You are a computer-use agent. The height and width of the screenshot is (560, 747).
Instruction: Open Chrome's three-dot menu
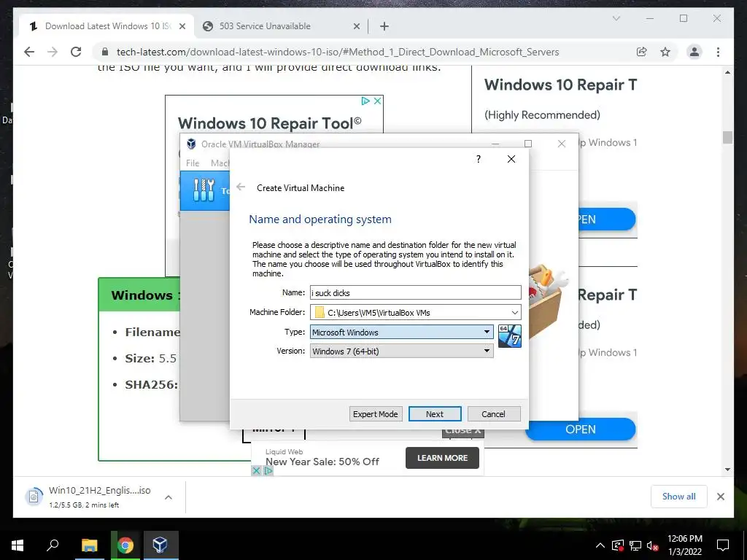tap(718, 52)
